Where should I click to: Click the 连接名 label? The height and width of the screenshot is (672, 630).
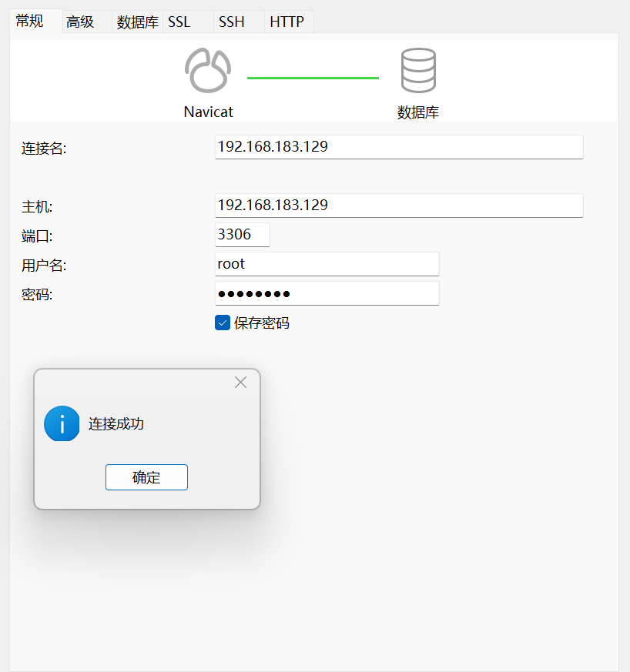(44, 149)
